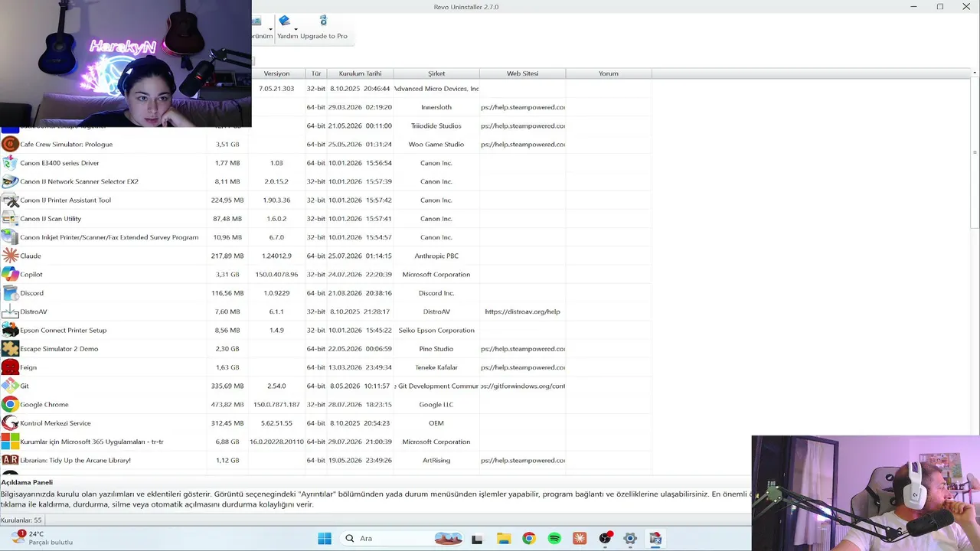Click version 1.0.9229 cell
980x551 pixels.
tap(276, 293)
